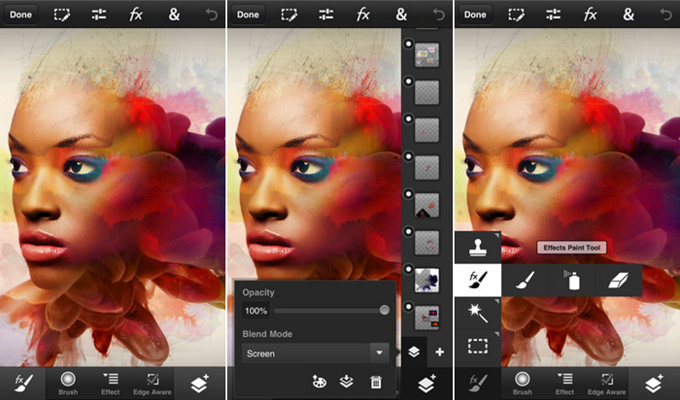The image size is (680, 400).
Task: Select the highlighted Effects Paint tool
Action: 478,280
